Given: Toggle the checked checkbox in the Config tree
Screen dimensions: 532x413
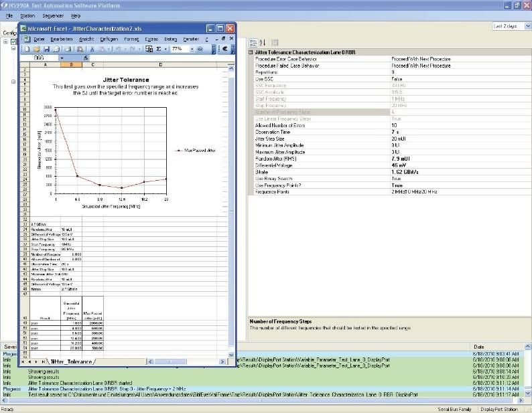Looking at the screenshot, I should (x=13, y=42).
